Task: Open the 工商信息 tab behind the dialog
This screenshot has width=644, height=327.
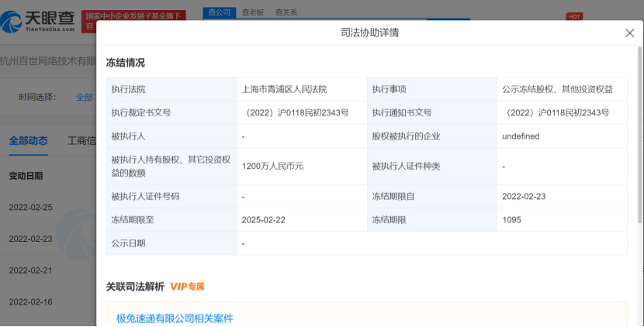Action: [x=81, y=140]
